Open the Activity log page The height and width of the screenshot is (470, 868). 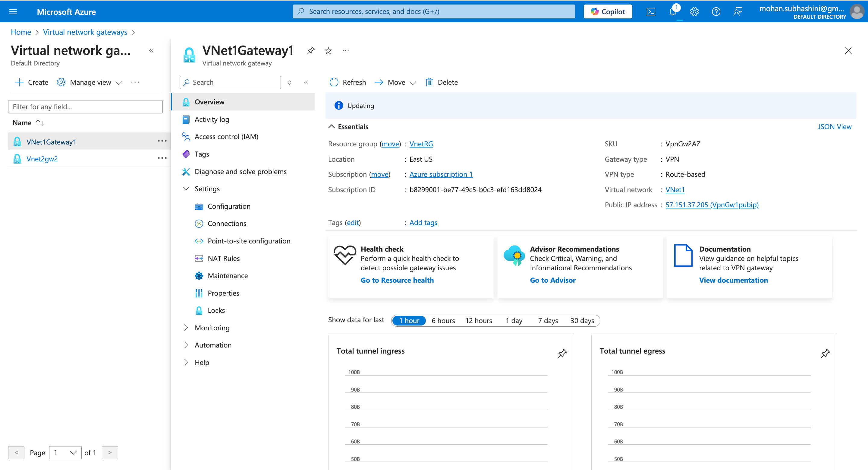[212, 119]
